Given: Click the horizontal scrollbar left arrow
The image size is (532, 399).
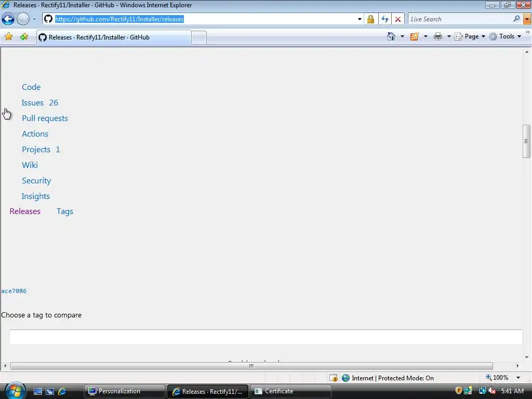Looking at the screenshot, I should [5, 366].
